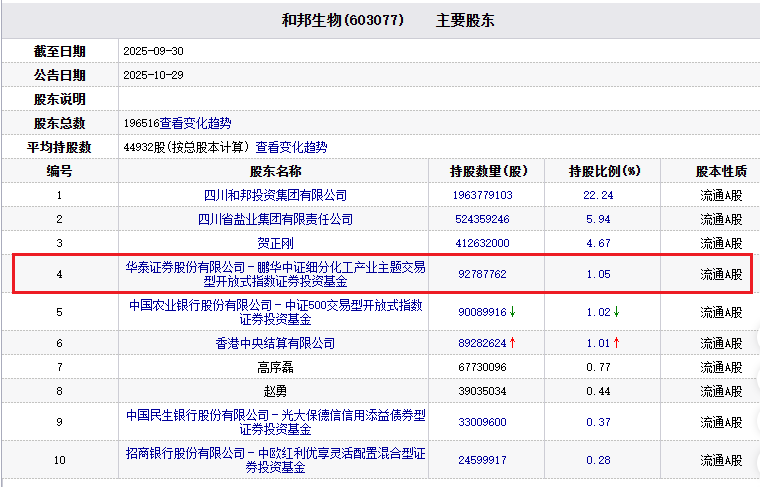
Task: Open 中国民生银行 光大保德信 fund link
Action: click(x=275, y=421)
